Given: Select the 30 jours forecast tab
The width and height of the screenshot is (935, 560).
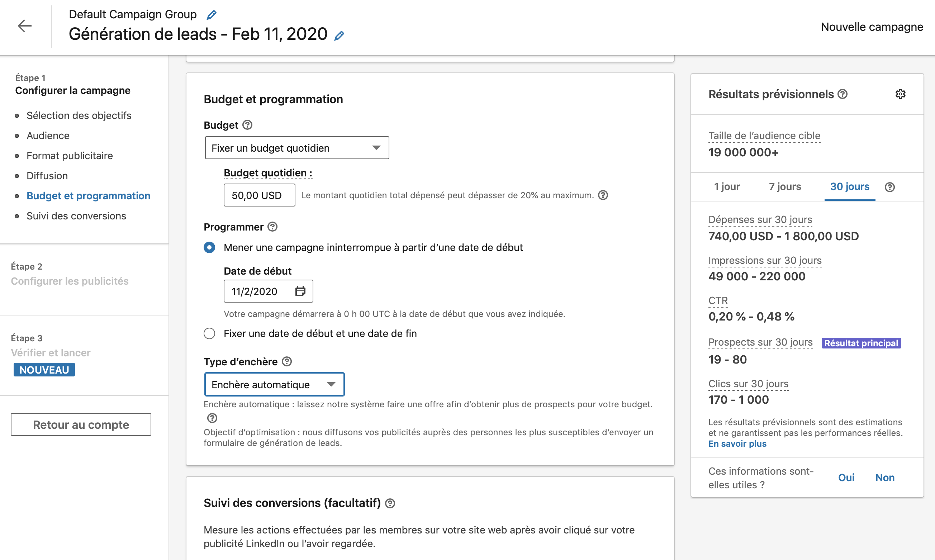Looking at the screenshot, I should [x=850, y=186].
